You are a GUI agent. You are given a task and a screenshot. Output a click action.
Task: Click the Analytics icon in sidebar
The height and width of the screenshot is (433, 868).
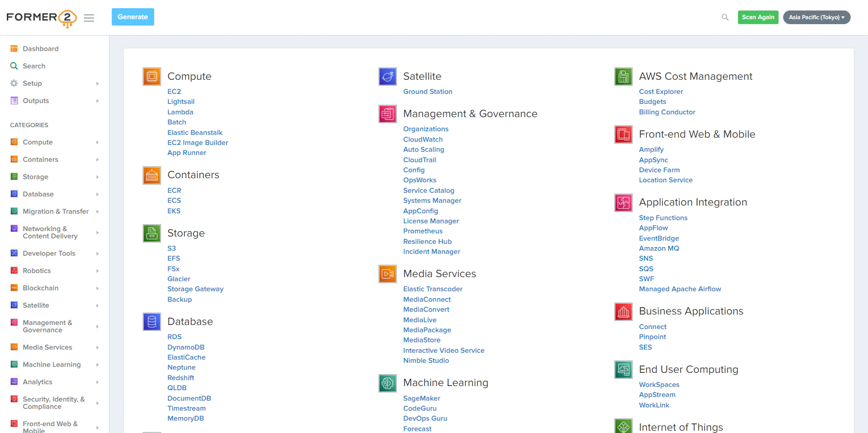tap(14, 381)
